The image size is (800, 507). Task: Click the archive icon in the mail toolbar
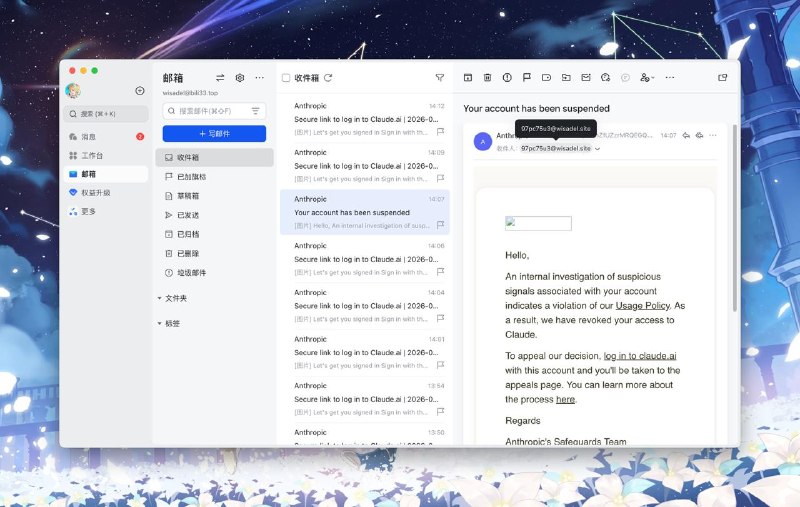[x=467, y=78]
